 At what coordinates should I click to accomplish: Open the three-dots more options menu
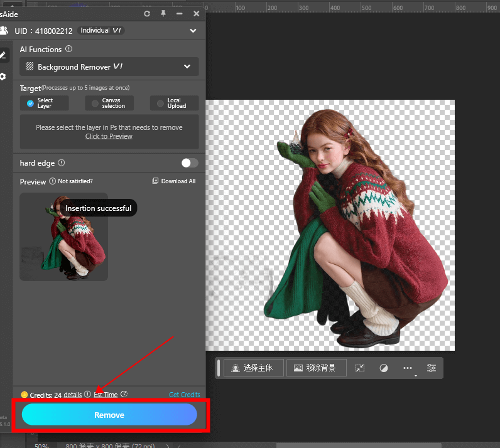(408, 368)
